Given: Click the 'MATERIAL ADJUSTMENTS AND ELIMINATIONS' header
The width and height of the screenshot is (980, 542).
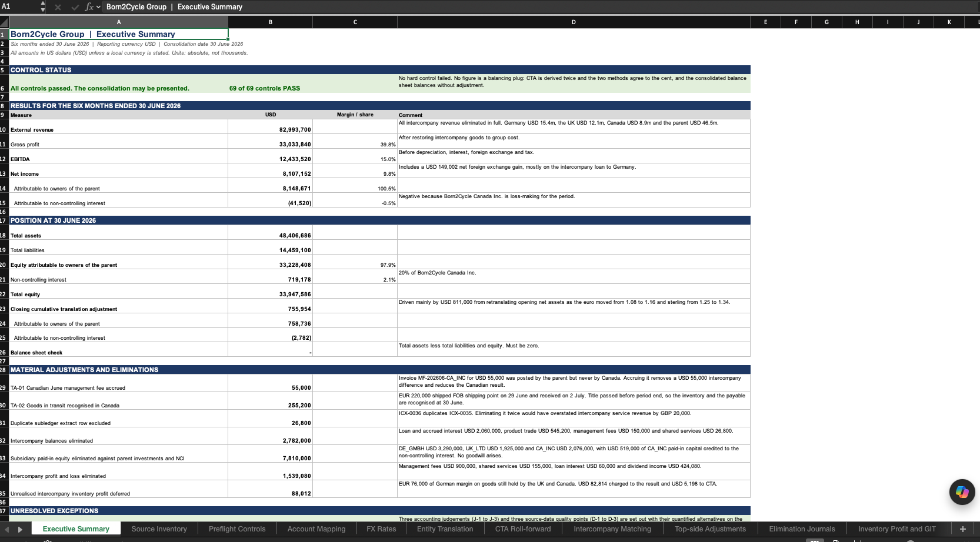Looking at the screenshot, I should [379, 370].
